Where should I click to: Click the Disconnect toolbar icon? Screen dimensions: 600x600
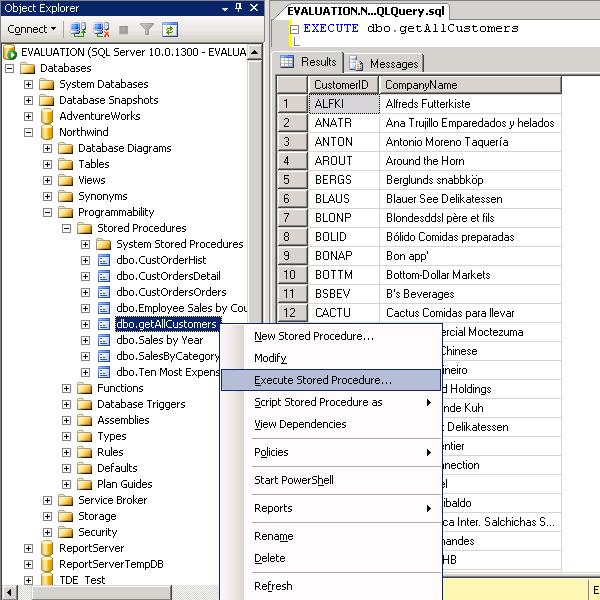tap(101, 29)
